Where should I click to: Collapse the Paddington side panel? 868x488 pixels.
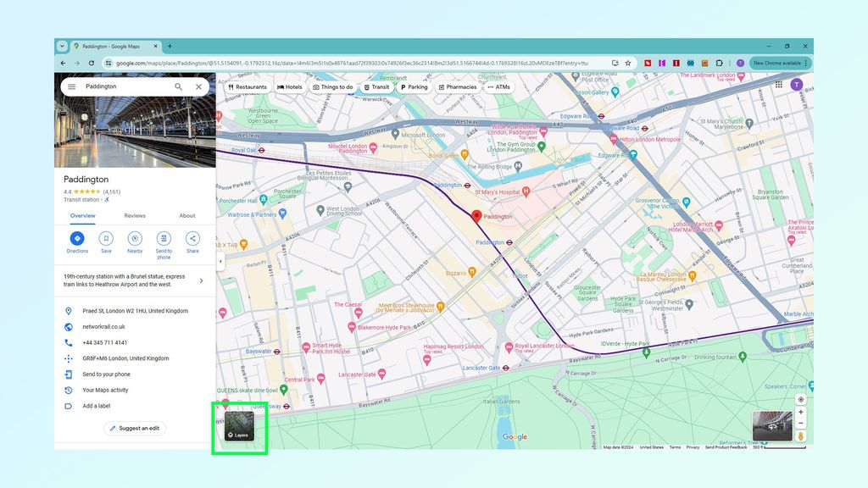(221, 262)
